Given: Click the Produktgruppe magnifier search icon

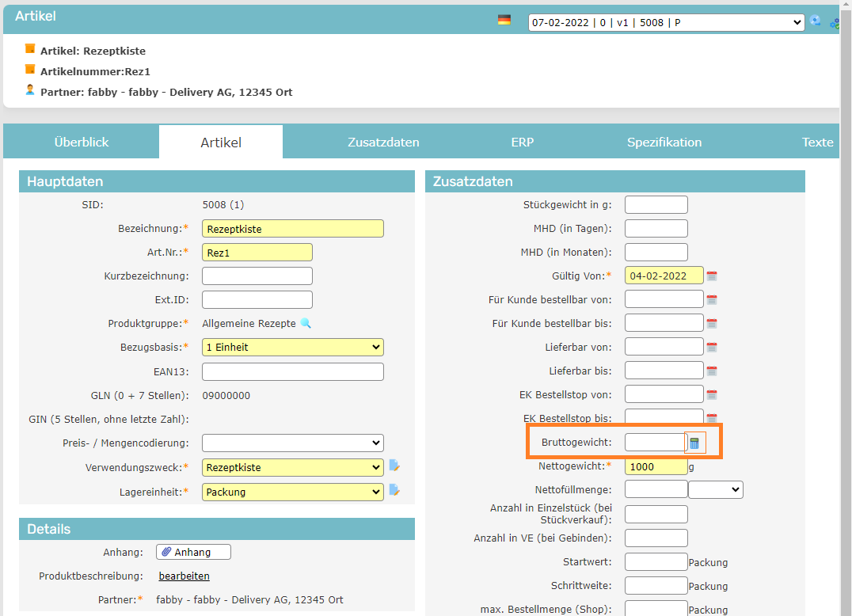Looking at the screenshot, I should [x=306, y=323].
